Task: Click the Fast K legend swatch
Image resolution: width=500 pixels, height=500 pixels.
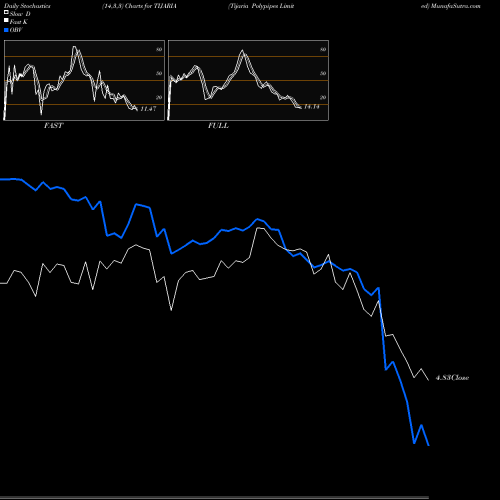Action: click(6, 21)
